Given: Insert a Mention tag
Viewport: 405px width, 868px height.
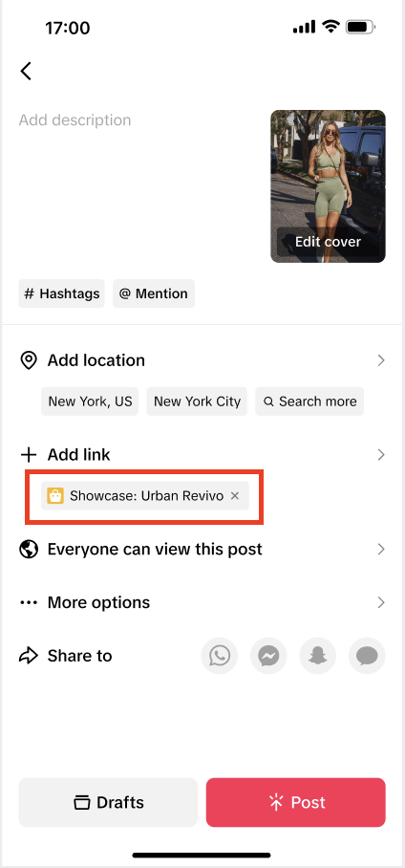Looking at the screenshot, I should [154, 293].
